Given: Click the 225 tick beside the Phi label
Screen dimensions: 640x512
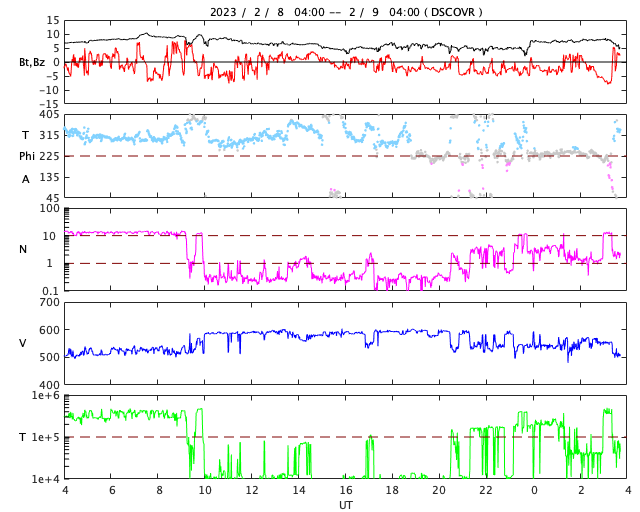Looking at the screenshot, I should [x=49, y=156].
